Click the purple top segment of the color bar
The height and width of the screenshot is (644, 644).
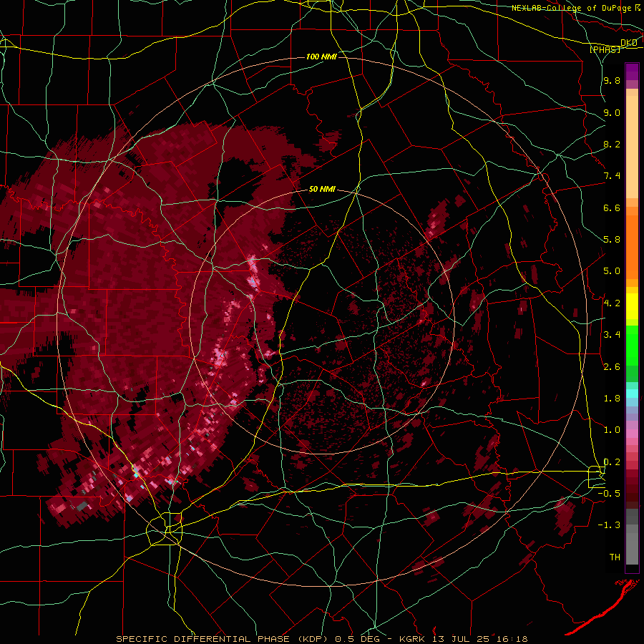pyautogui.click(x=632, y=72)
